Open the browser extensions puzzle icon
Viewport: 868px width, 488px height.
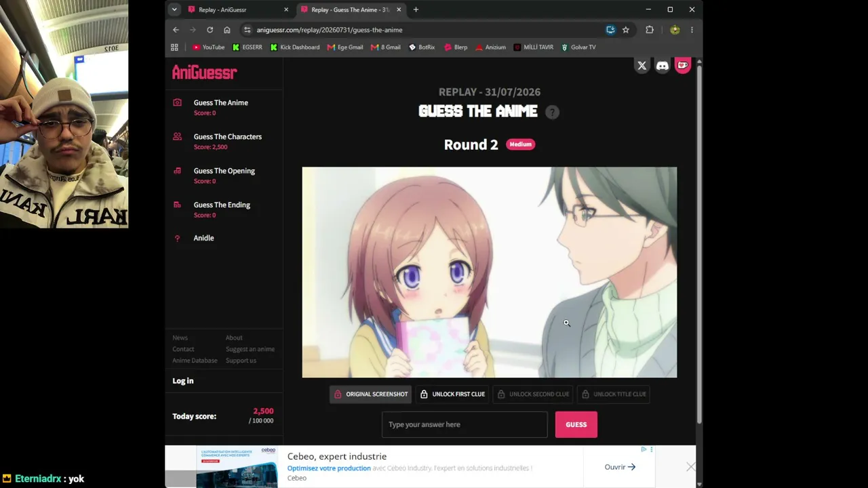click(650, 30)
